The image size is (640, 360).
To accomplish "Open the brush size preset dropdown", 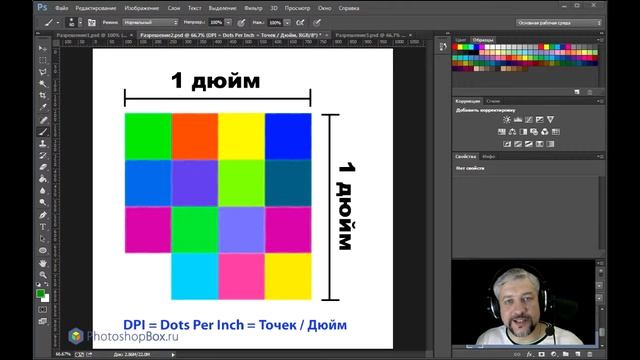I will [80, 23].
